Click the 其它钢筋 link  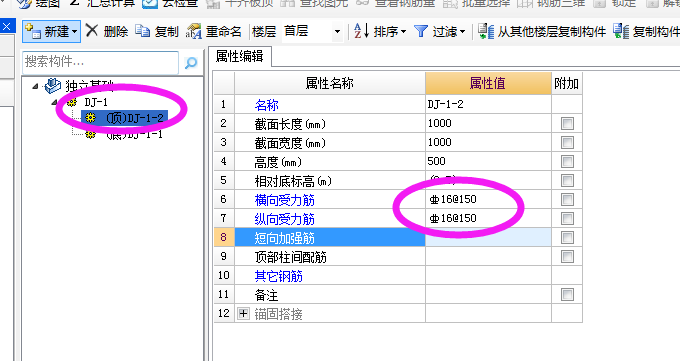pos(278,276)
